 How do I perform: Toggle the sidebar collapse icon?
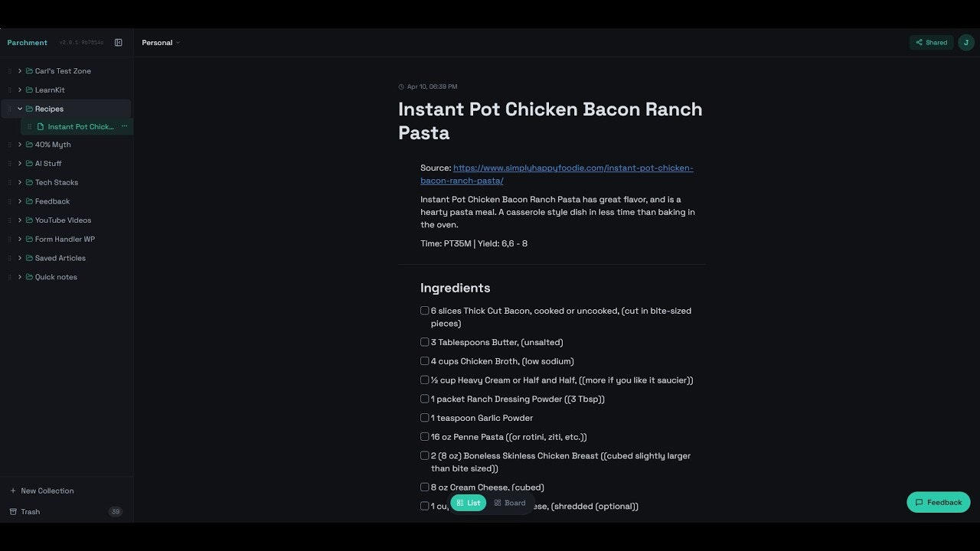(x=119, y=43)
